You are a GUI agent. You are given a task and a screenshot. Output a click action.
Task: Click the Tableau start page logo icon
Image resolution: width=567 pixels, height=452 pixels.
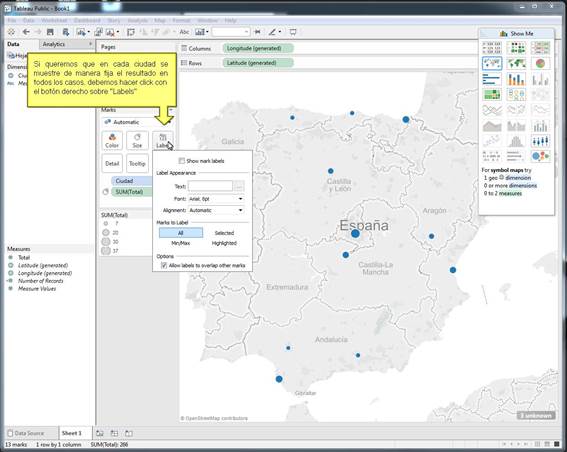click(x=11, y=32)
